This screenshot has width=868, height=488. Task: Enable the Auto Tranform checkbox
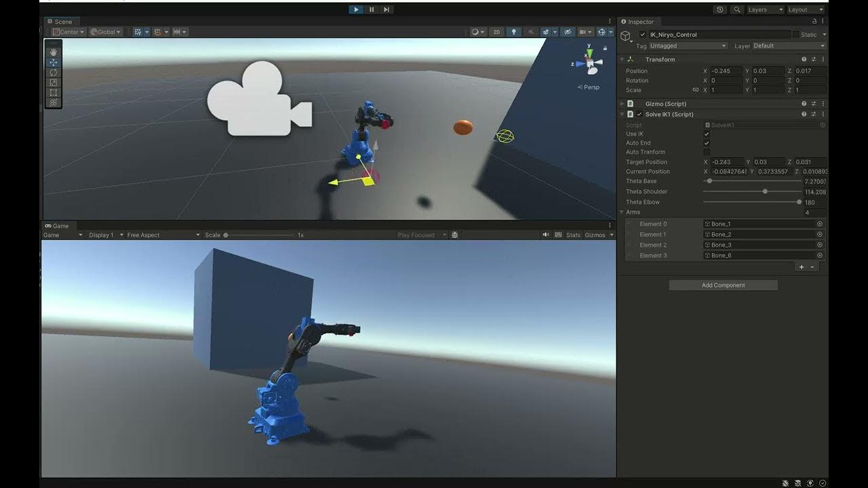(707, 152)
